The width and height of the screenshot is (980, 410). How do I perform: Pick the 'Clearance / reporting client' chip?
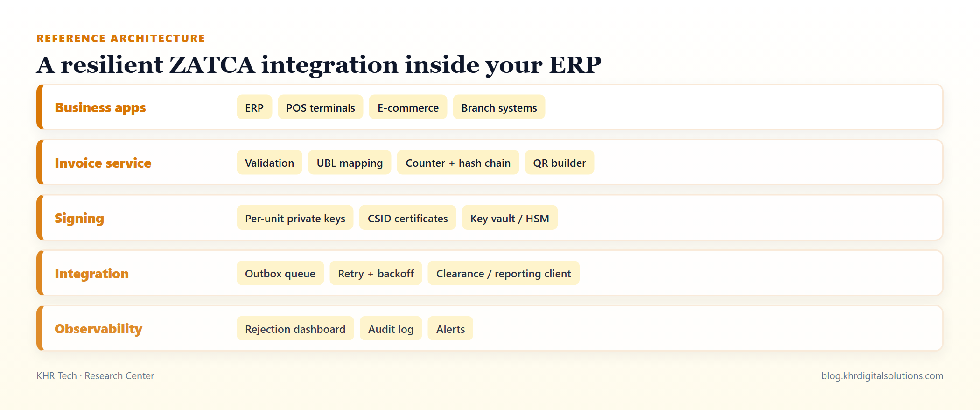point(504,273)
